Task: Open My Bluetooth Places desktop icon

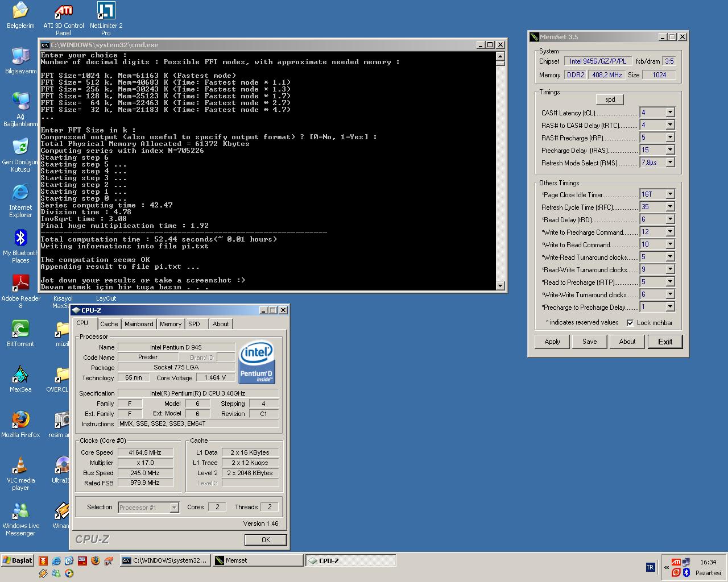Action: (20, 246)
